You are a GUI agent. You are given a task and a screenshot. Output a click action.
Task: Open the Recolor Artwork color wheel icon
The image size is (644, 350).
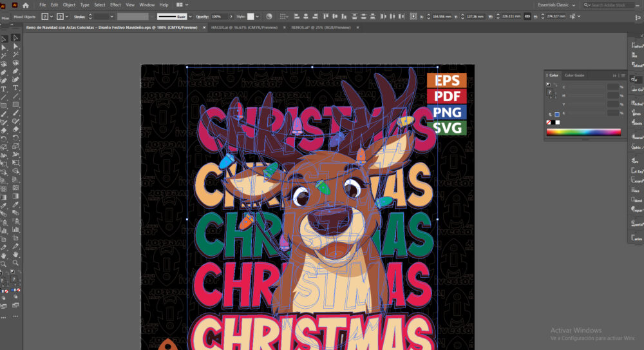[x=269, y=17]
